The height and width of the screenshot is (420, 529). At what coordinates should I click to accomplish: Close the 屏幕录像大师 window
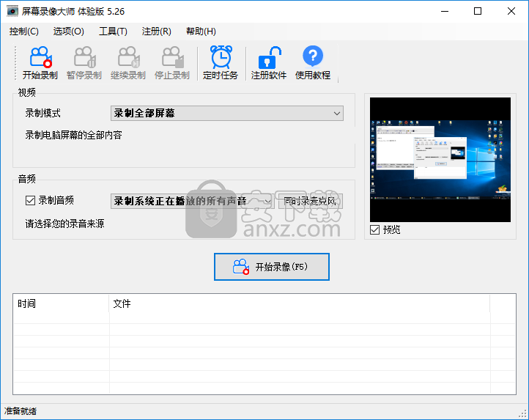point(511,11)
